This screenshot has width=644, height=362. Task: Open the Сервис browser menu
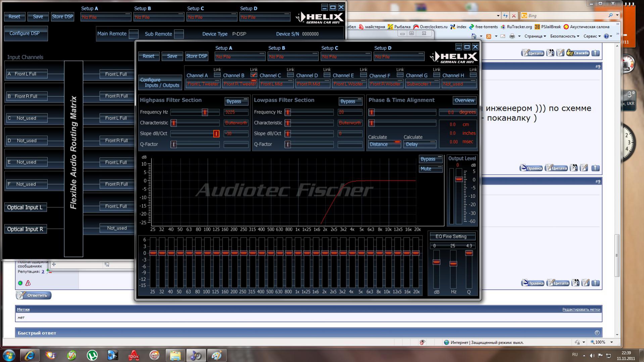[x=591, y=36]
